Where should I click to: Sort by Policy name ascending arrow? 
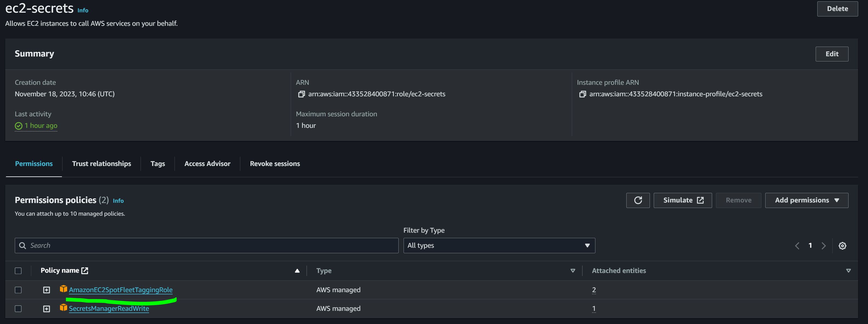pos(297,271)
